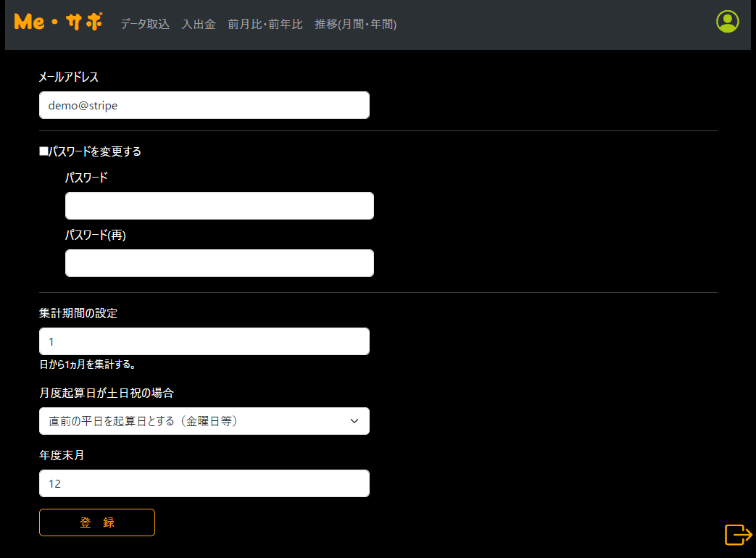
Task: Go to the 入出金 page
Action: tap(199, 24)
